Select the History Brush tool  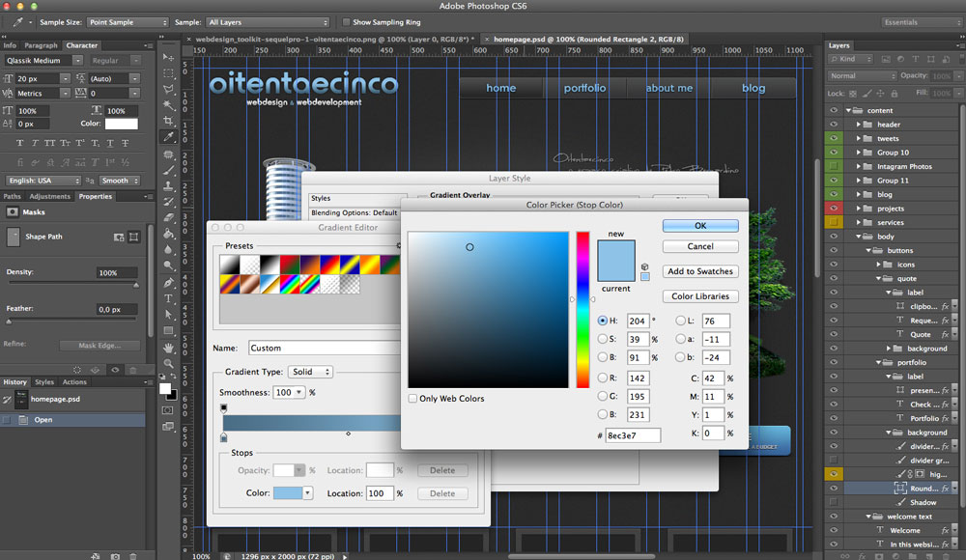(168, 202)
